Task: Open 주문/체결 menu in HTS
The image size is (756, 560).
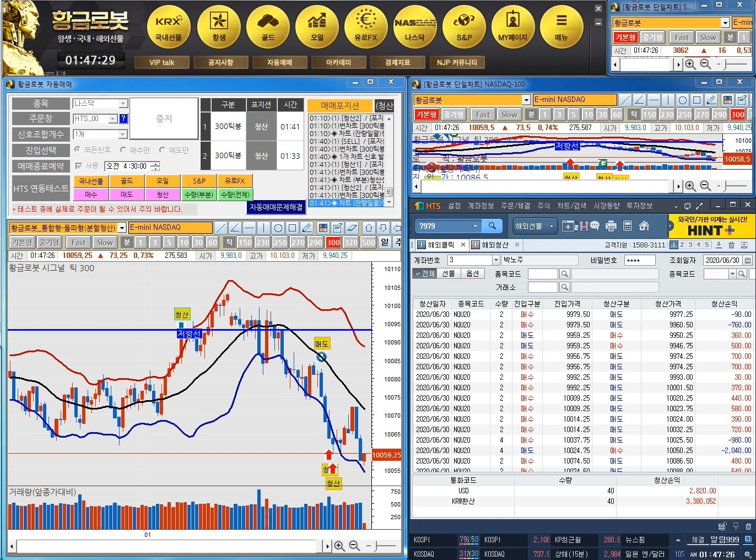Action: coord(515,206)
